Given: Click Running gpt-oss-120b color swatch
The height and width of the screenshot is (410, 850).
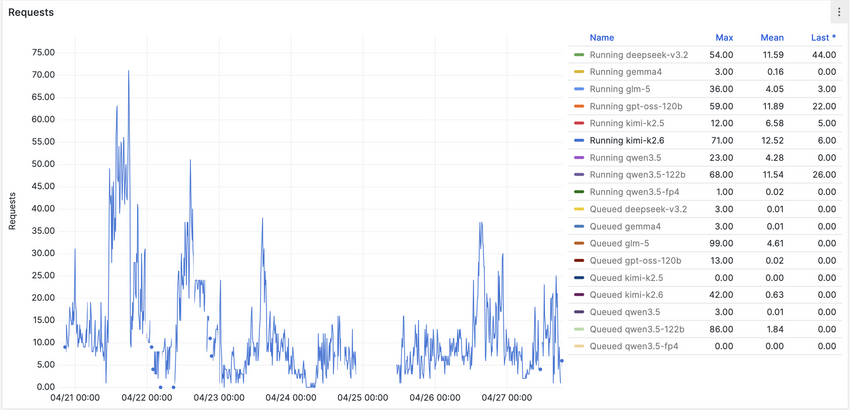Looking at the screenshot, I should (580, 106).
